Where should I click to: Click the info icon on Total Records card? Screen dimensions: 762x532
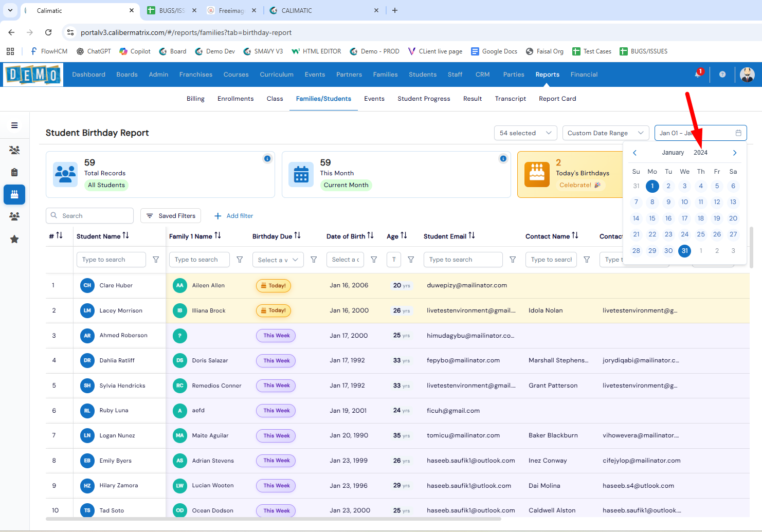(267, 158)
